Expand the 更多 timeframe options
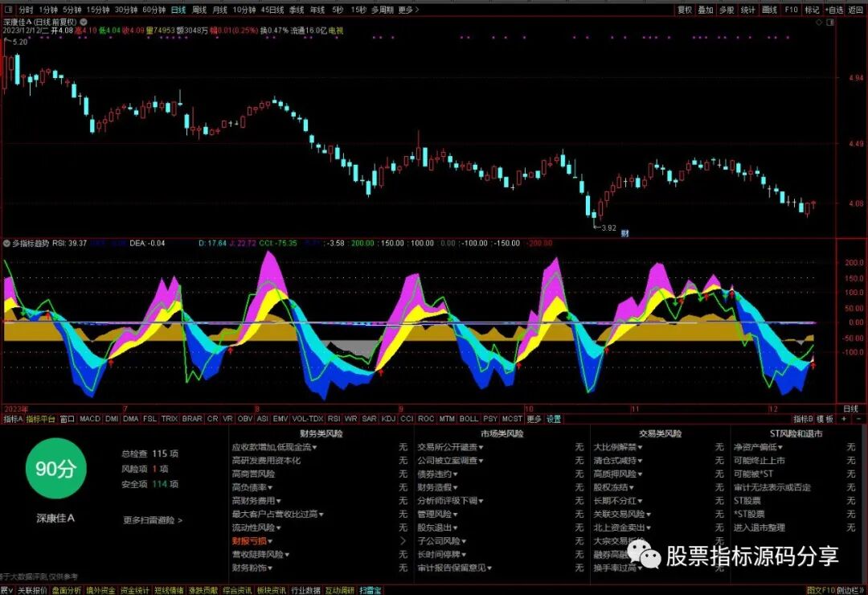This screenshot has width=868, height=595. (408, 10)
